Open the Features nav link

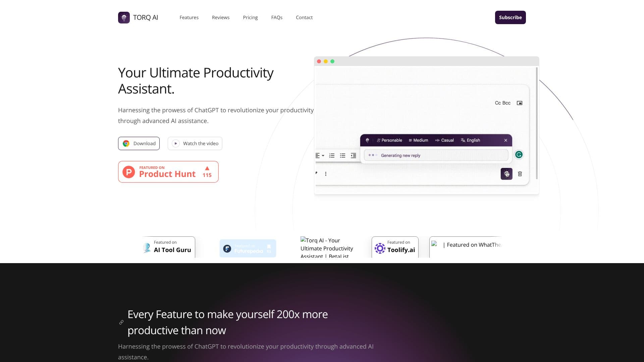tap(189, 17)
